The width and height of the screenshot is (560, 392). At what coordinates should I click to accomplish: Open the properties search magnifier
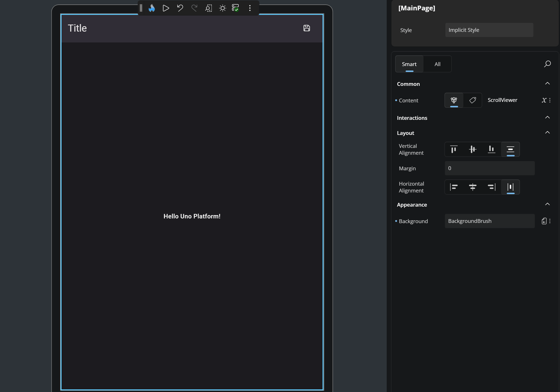point(548,64)
